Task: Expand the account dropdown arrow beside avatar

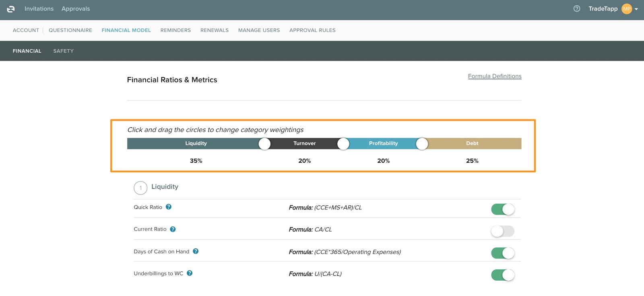Action: click(x=636, y=9)
